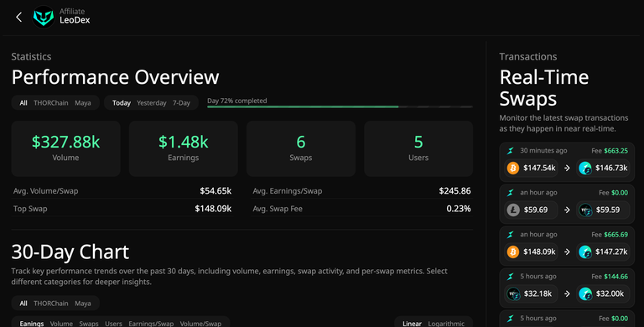Click the '30 minutes ago' timestamp
This screenshot has width=644, height=327.
543,151
